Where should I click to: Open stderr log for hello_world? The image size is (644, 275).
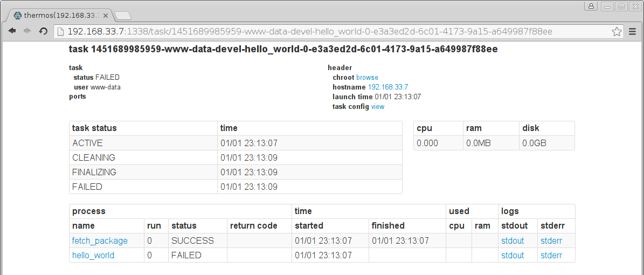551,255
